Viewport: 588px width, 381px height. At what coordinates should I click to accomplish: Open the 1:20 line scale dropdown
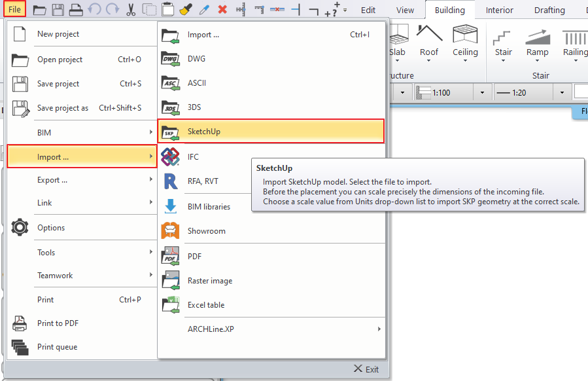pyautogui.click(x=562, y=92)
